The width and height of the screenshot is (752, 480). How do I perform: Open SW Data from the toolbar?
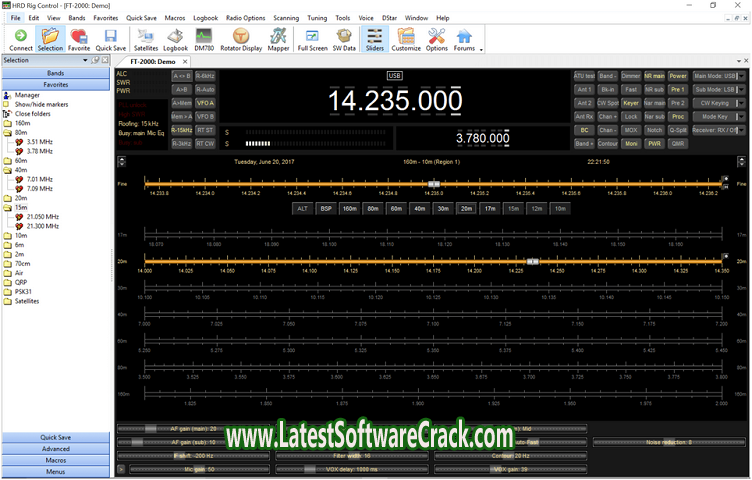tap(344, 39)
